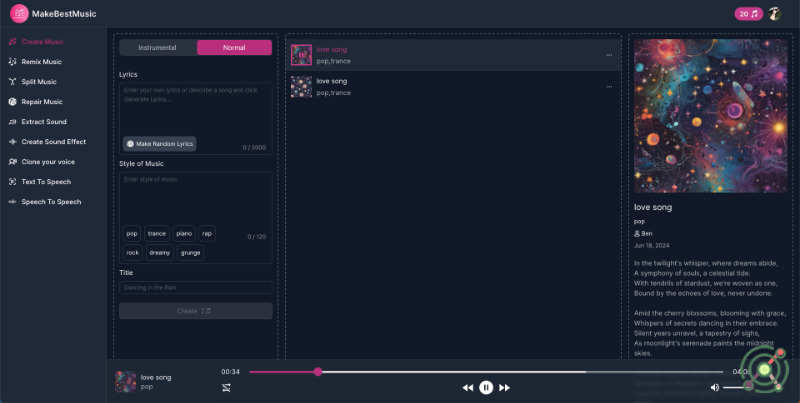Open Text To Speech page
Screen dimensions: 800x403
pos(46,182)
